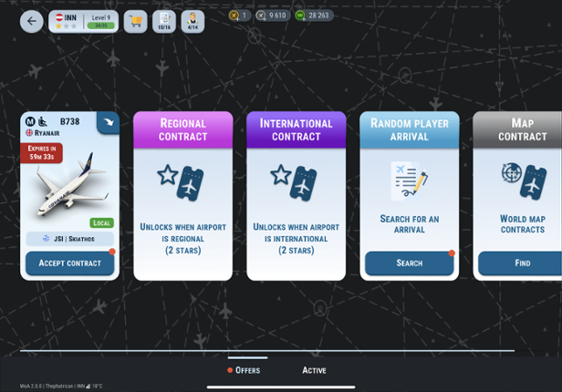Click the JSI Skiathos destination label
This screenshot has height=392, width=562.
pyautogui.click(x=69, y=238)
